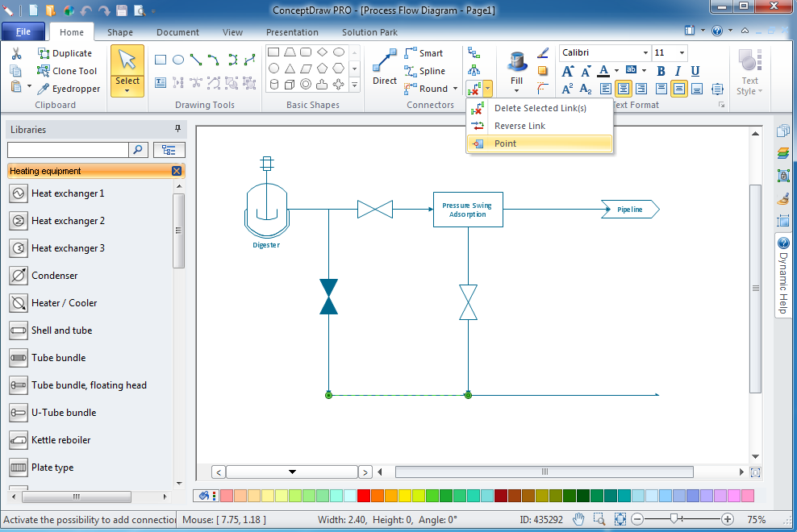
Task: Toggle Bold text formatting
Action: coord(661,72)
